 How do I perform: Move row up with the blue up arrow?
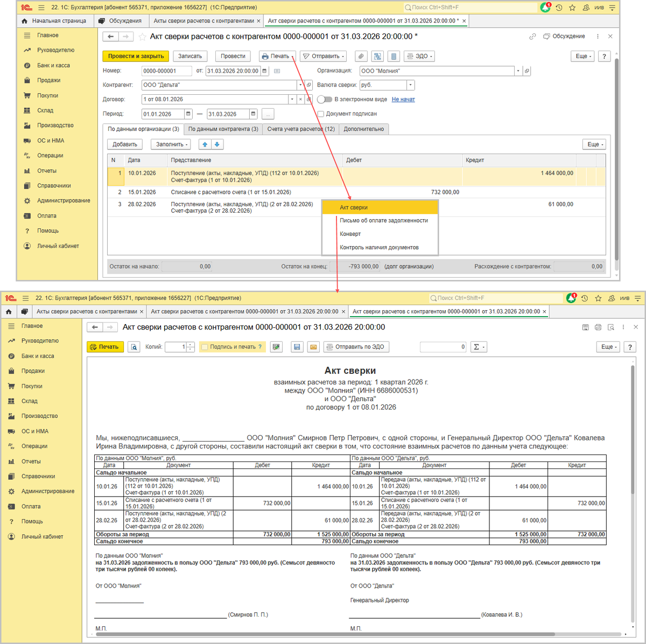pyautogui.click(x=205, y=144)
